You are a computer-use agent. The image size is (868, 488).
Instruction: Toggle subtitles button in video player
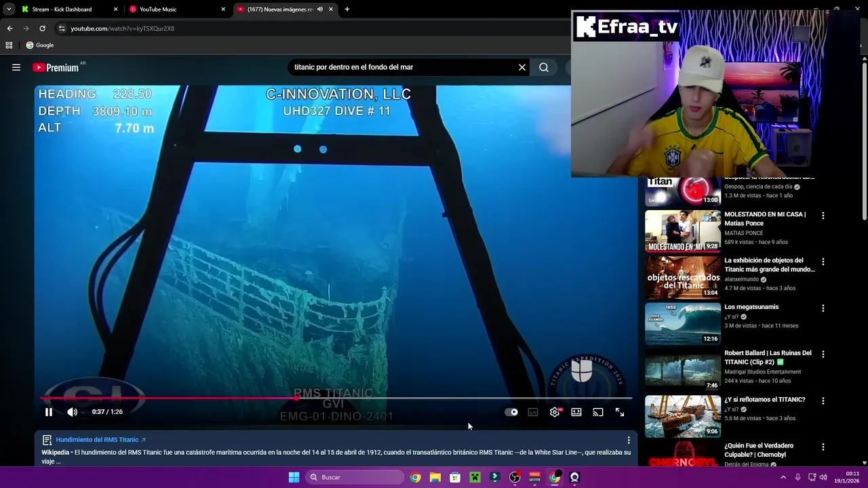coord(533,412)
